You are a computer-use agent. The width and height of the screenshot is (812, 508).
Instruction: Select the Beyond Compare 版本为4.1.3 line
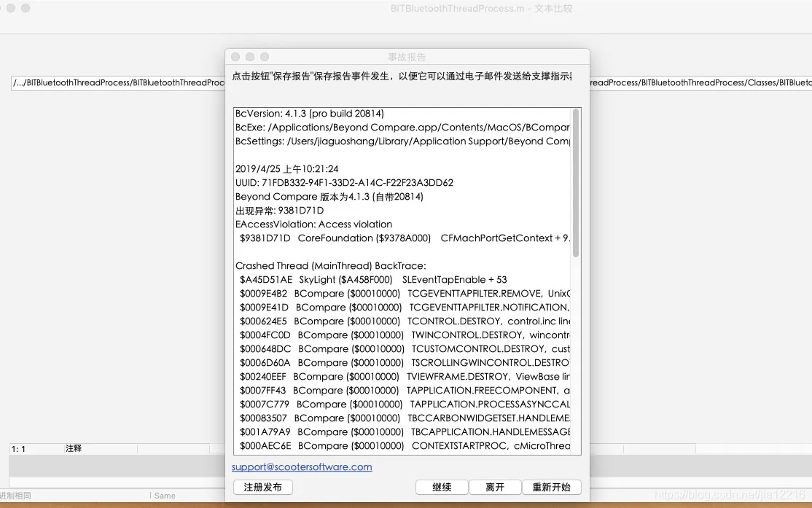click(x=329, y=197)
